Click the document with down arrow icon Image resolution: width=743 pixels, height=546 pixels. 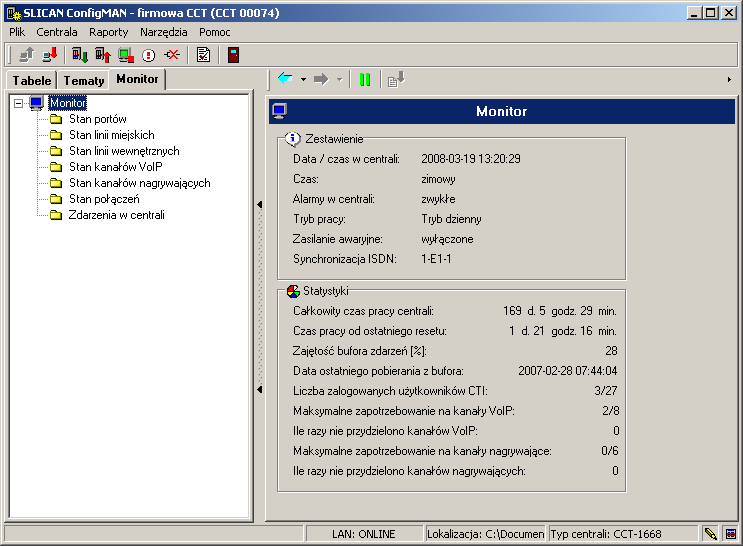[x=396, y=79]
